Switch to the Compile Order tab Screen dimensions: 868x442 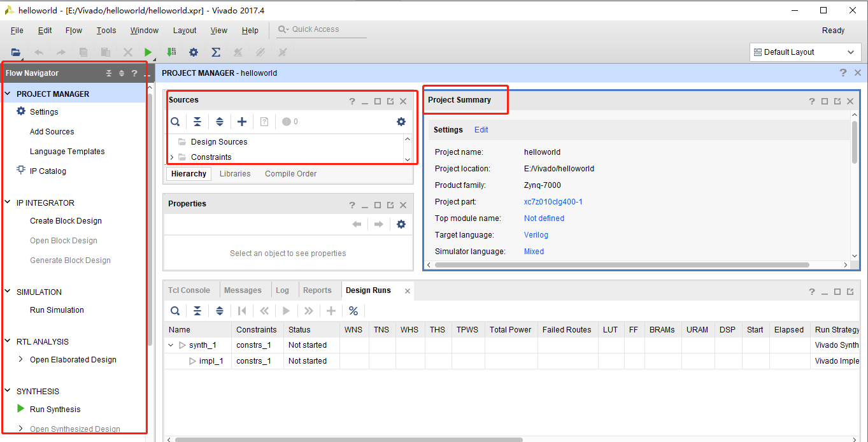pyautogui.click(x=291, y=174)
